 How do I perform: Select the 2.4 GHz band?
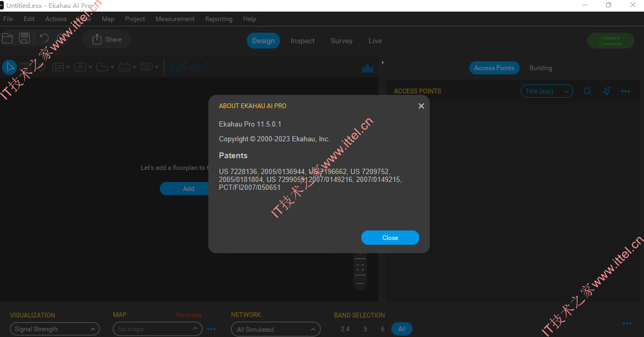coord(345,329)
